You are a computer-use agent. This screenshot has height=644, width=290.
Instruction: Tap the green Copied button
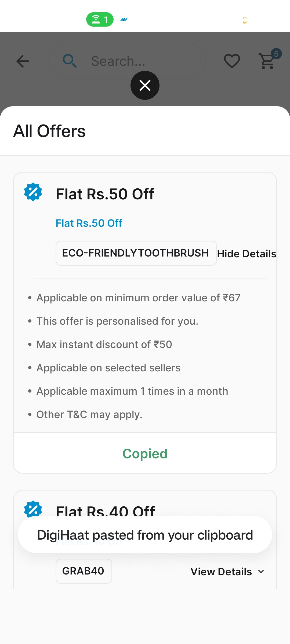(145, 453)
